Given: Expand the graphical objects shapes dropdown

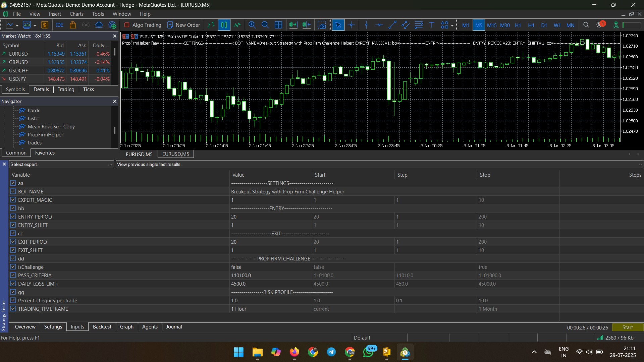Looking at the screenshot, I should point(452,25).
